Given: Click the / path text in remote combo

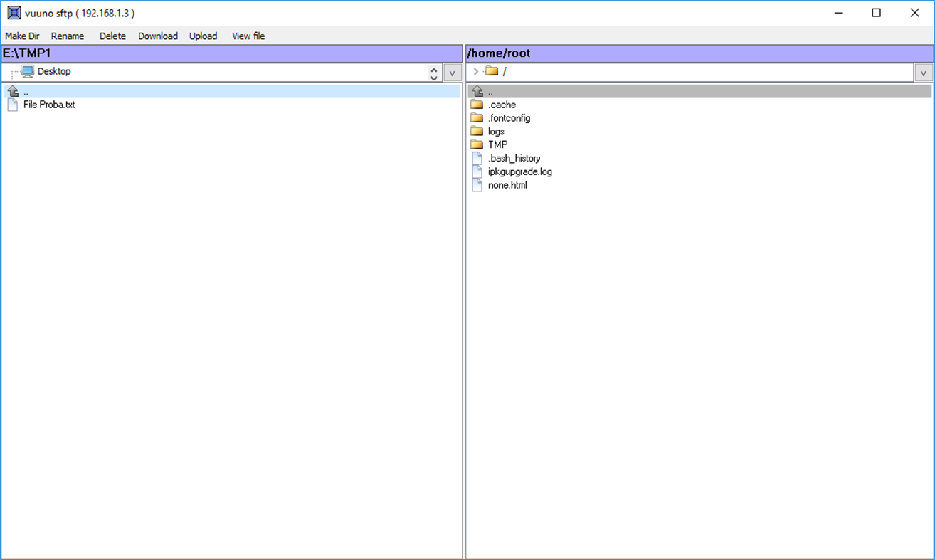Looking at the screenshot, I should click(505, 71).
